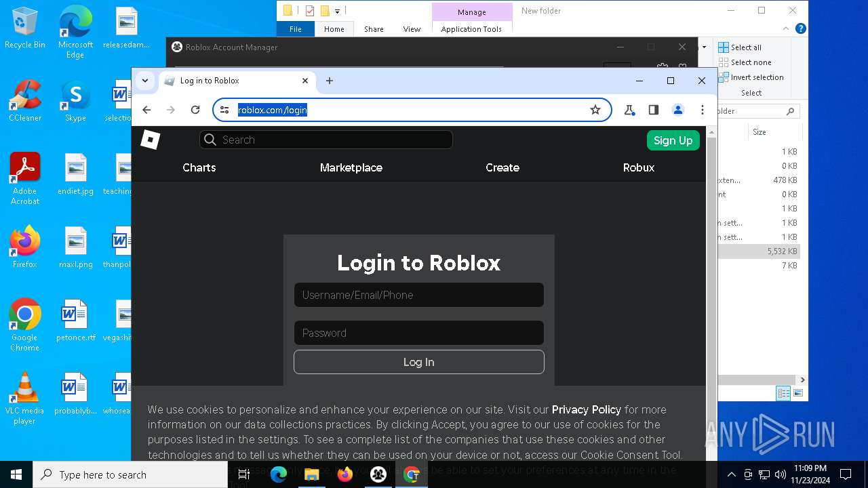The image size is (868, 488).
Task: Click taskbar search box
Action: (x=130, y=474)
